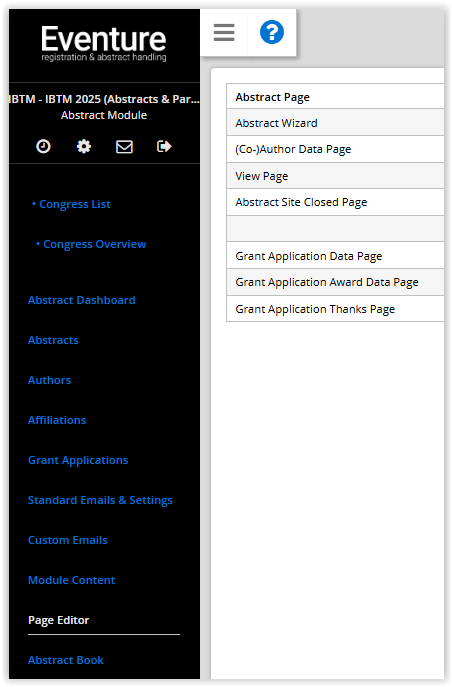Click the clock history icon
Image resolution: width=452 pixels, height=687 pixels.
point(43,146)
